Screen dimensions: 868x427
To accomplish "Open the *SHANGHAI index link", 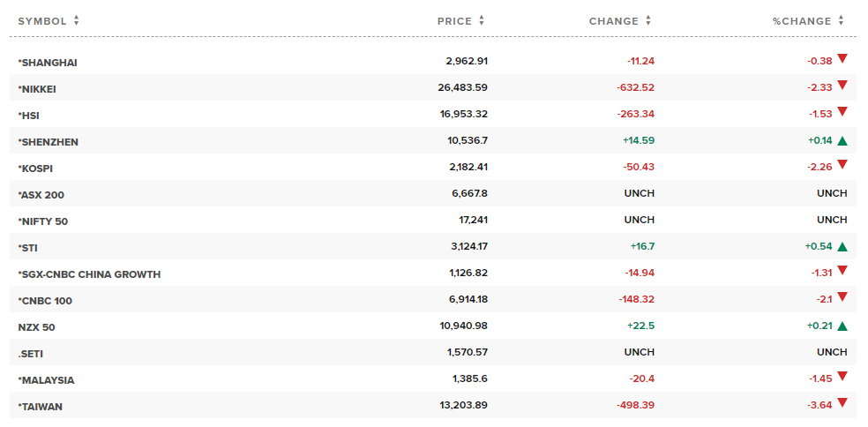I will (48, 63).
